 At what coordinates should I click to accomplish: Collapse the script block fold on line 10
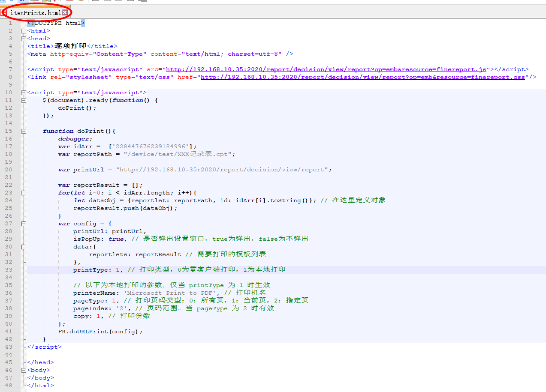[x=24, y=93]
